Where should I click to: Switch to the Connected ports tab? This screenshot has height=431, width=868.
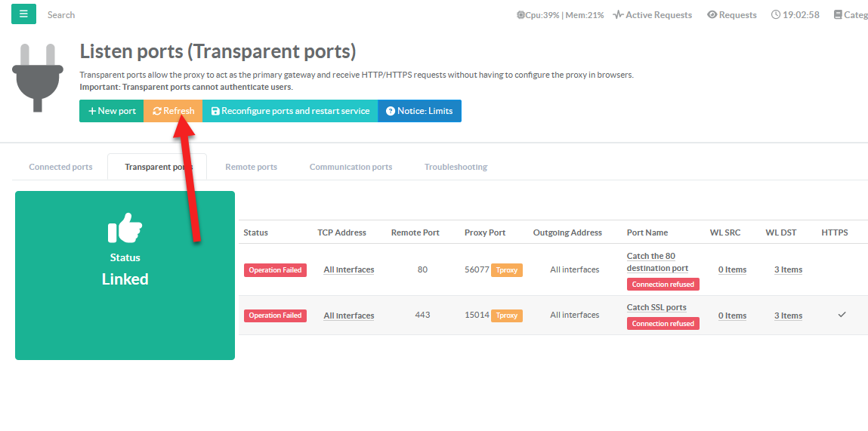[x=60, y=167]
